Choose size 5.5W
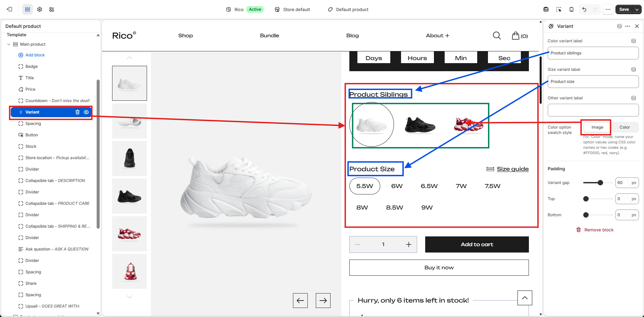This screenshot has height=317, width=644. 365,186
